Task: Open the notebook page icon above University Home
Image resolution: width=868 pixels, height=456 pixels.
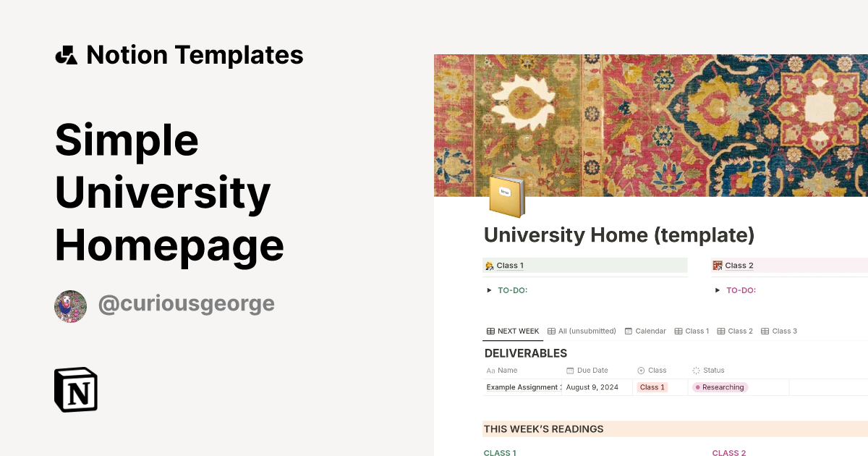Action: tap(506, 194)
